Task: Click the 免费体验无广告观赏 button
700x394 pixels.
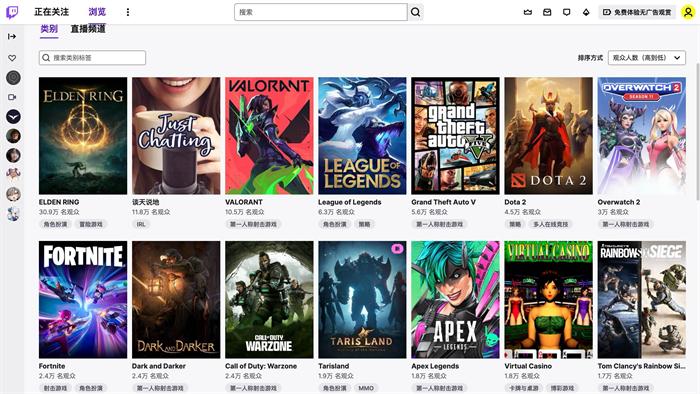Action: [x=637, y=12]
